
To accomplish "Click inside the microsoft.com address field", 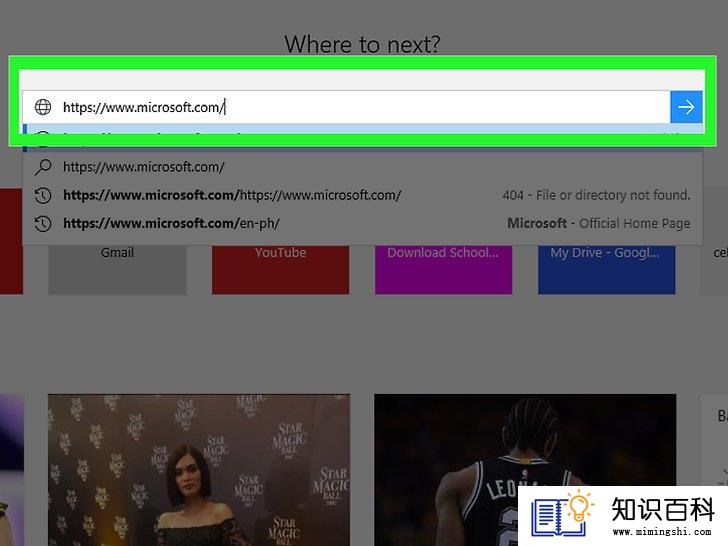I will [346, 107].
